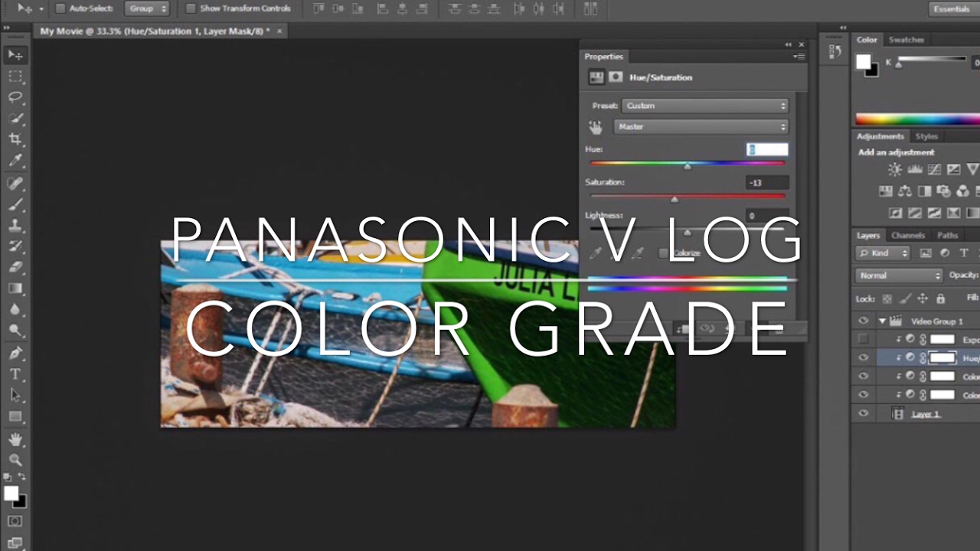
Task: Open the collapsed History panel icon
Action: pos(835,52)
